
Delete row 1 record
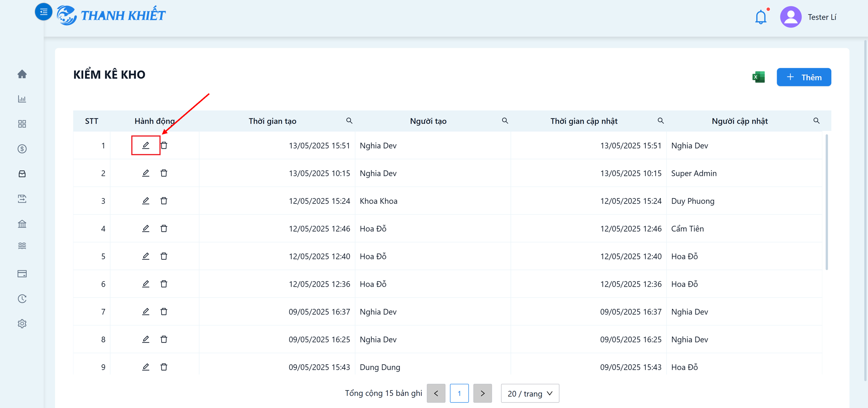click(164, 145)
